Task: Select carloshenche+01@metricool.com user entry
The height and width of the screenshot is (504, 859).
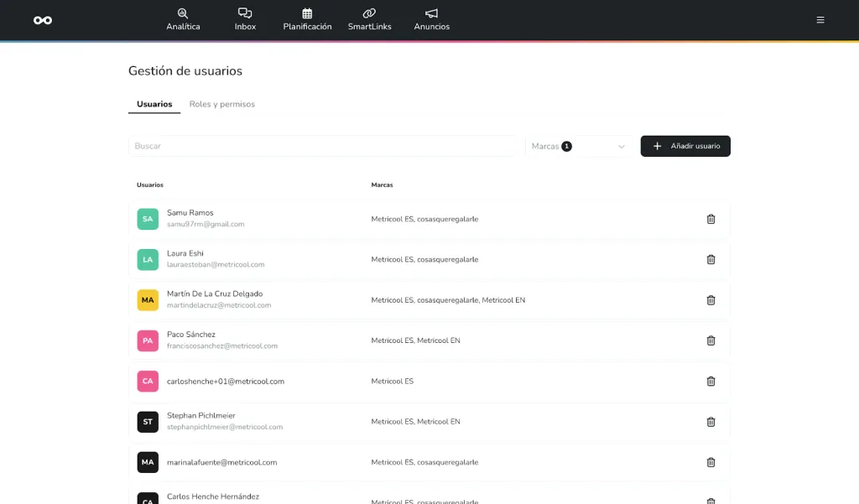Action: point(226,382)
